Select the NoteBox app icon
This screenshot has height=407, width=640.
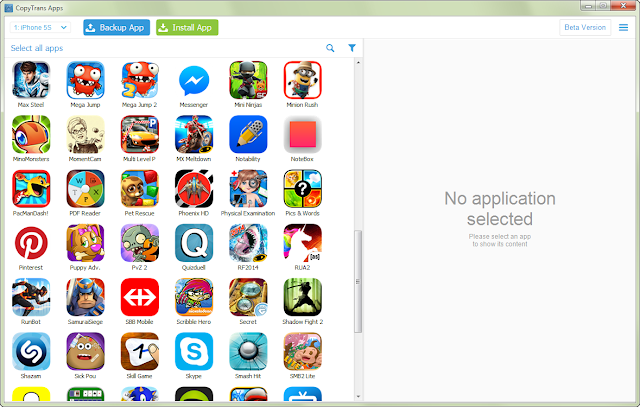click(302, 134)
